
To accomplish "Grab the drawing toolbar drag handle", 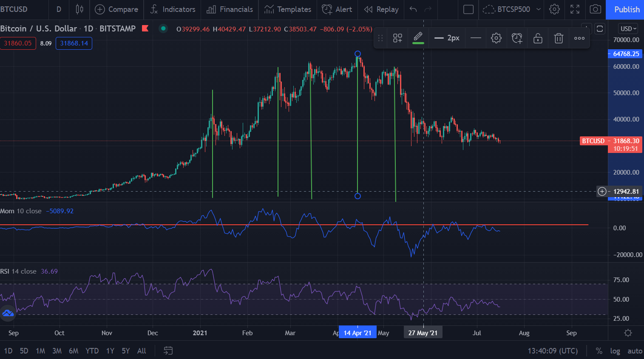I will (380, 38).
